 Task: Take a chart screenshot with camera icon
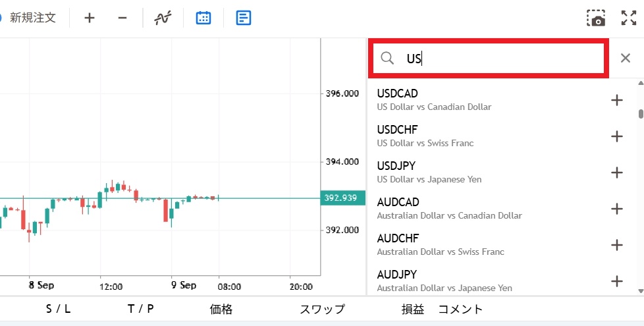[x=595, y=18]
